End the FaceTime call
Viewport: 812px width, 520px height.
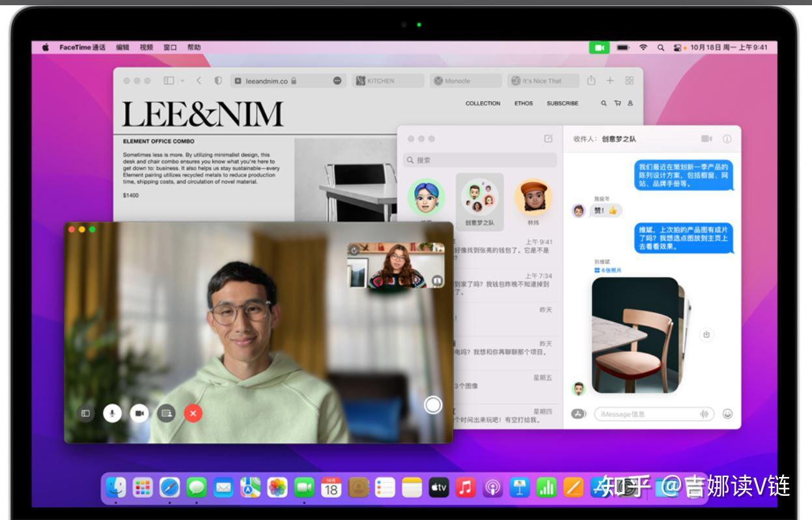point(193,413)
